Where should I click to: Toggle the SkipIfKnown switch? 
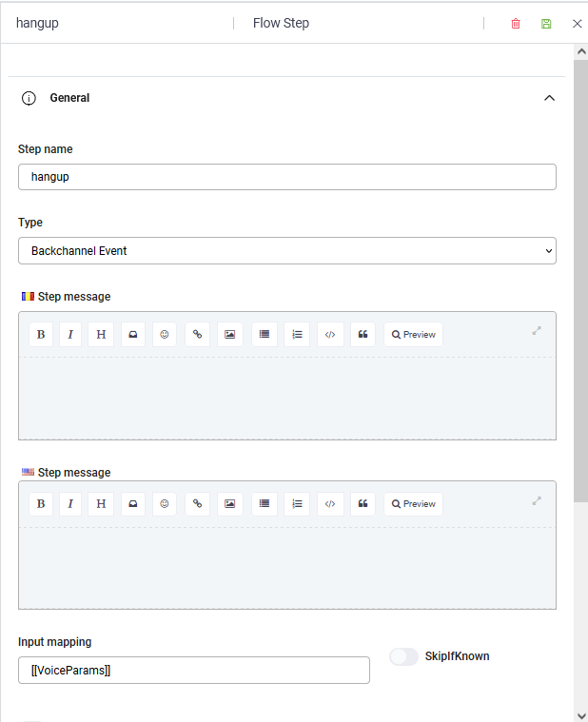tap(403, 656)
